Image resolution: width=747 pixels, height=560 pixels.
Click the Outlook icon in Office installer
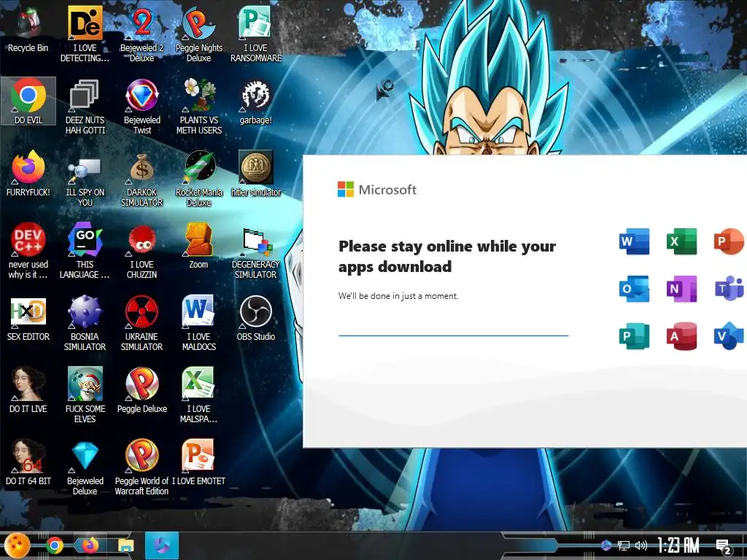pyautogui.click(x=634, y=289)
